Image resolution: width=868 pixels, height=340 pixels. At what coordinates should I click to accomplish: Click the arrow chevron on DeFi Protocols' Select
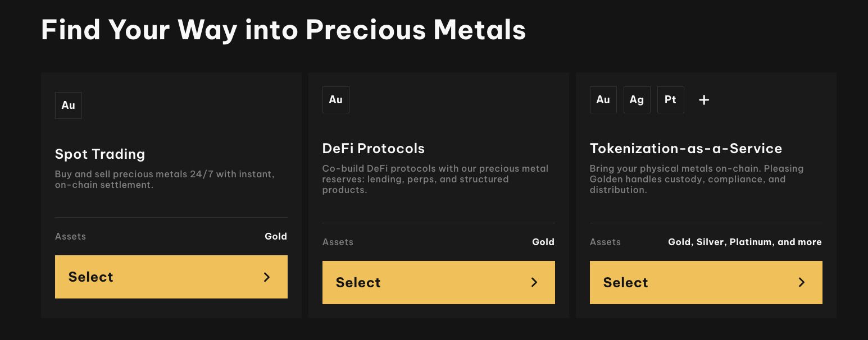pos(535,283)
